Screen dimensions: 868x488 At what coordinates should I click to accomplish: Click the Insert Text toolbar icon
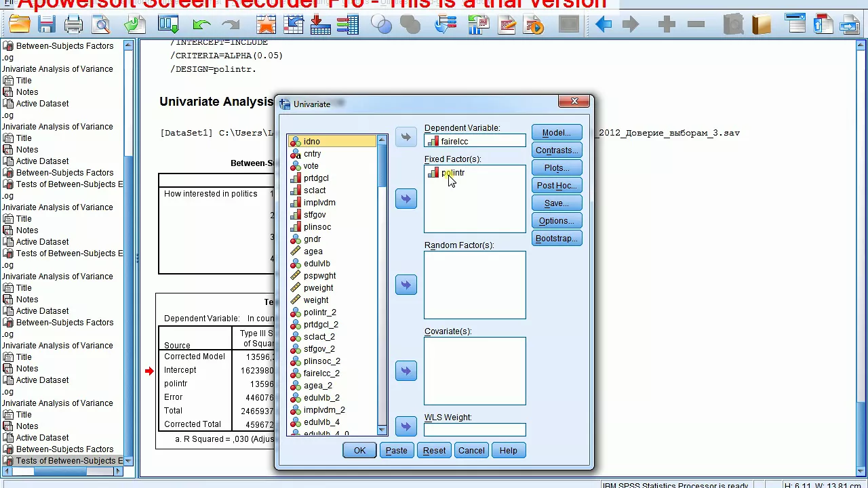pyautogui.click(x=850, y=25)
